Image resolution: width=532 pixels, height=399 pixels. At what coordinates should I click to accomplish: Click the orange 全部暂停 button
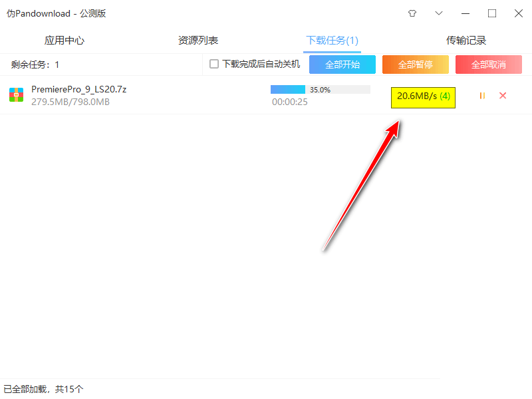pos(415,65)
